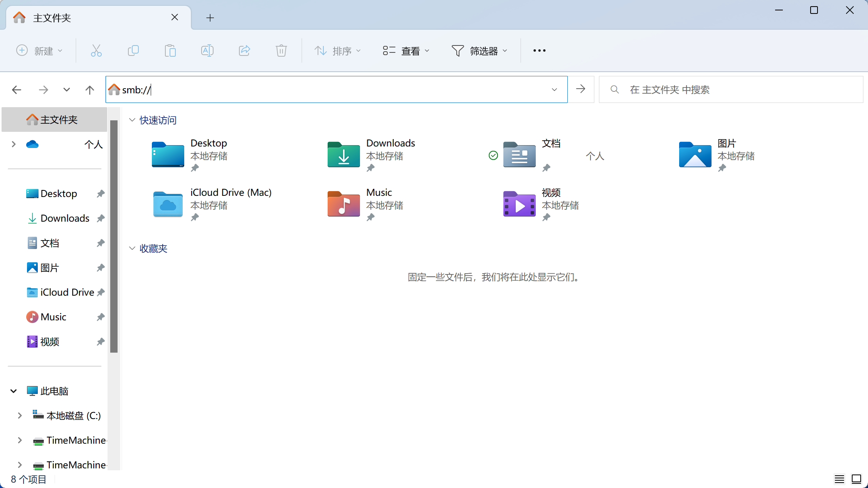Click the Paste icon
Screen dimensions: 868x488
click(170, 50)
